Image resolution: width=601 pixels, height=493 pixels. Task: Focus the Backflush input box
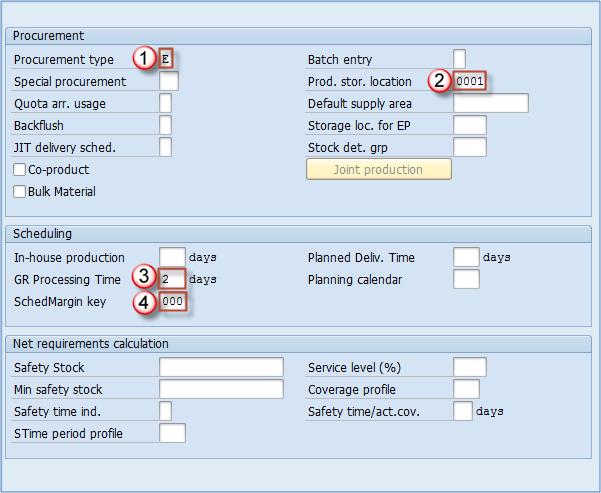[166, 125]
